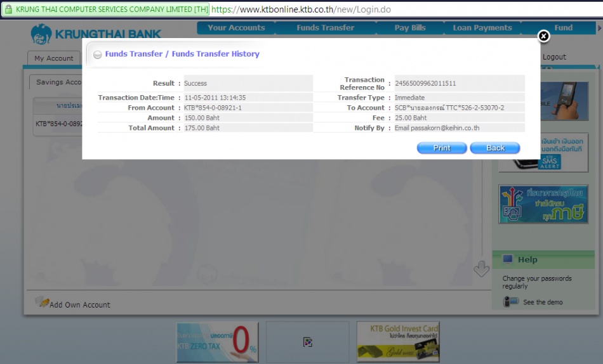Viewport: 603px width, 364px height.
Task: Click the Success result value
Action: click(x=195, y=84)
